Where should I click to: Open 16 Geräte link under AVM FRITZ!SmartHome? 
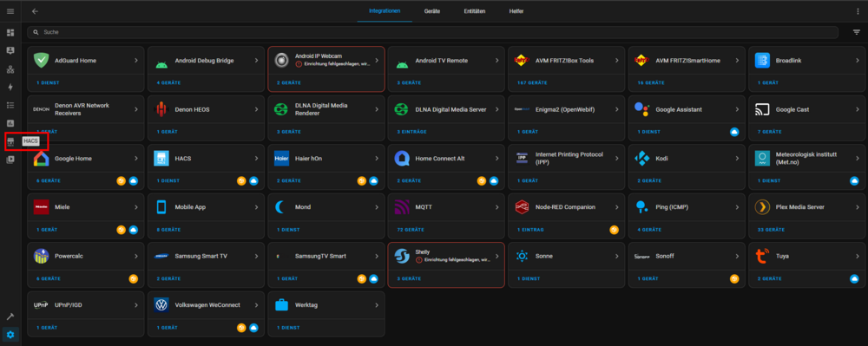tap(651, 83)
